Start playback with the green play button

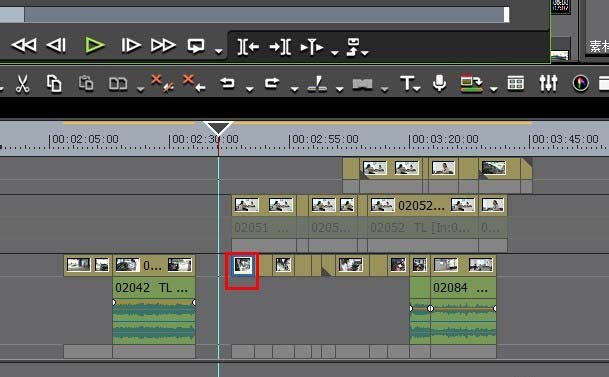94,45
